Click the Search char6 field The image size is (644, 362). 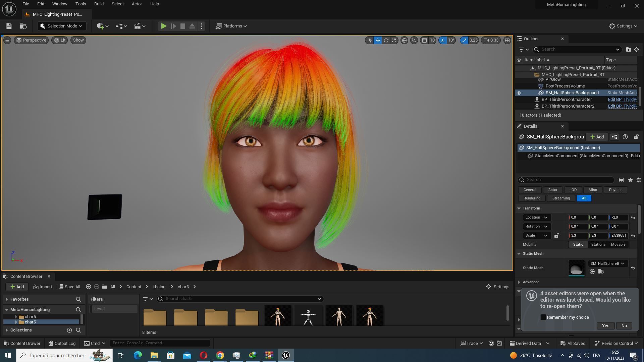pos(240,299)
